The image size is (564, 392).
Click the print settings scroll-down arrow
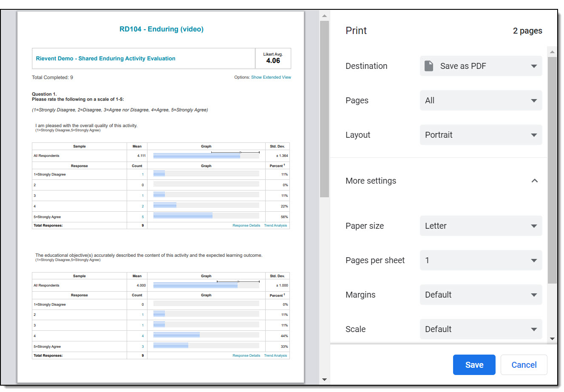click(552, 339)
